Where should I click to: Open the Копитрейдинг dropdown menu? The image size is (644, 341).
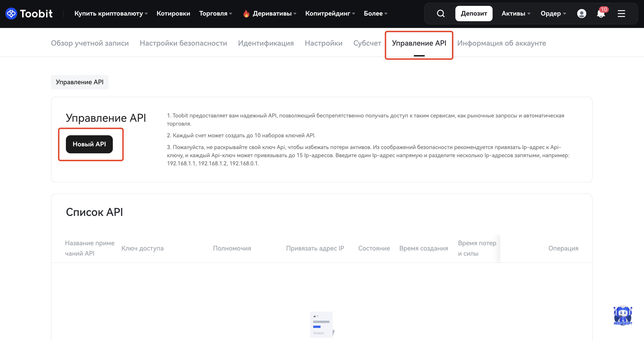coord(330,14)
